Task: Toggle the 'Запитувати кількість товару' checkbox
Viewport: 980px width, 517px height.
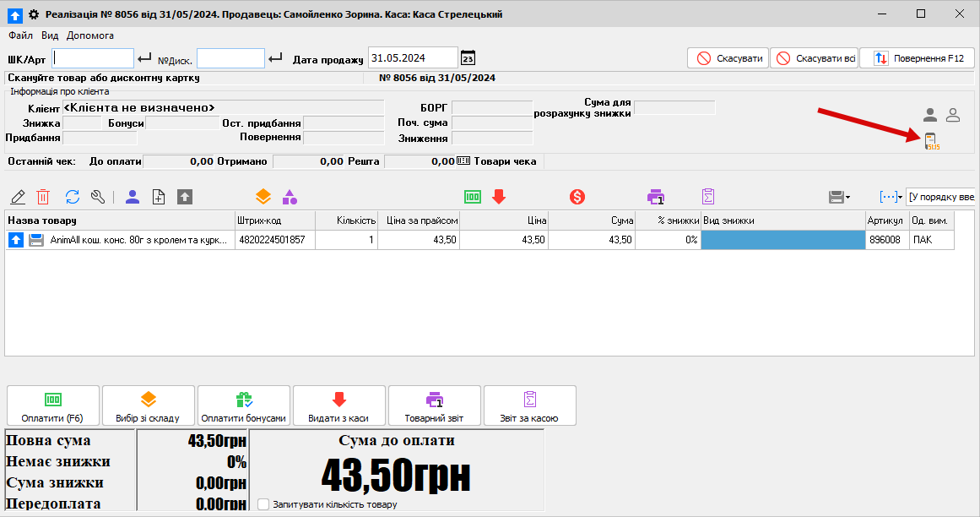Action: (x=263, y=504)
